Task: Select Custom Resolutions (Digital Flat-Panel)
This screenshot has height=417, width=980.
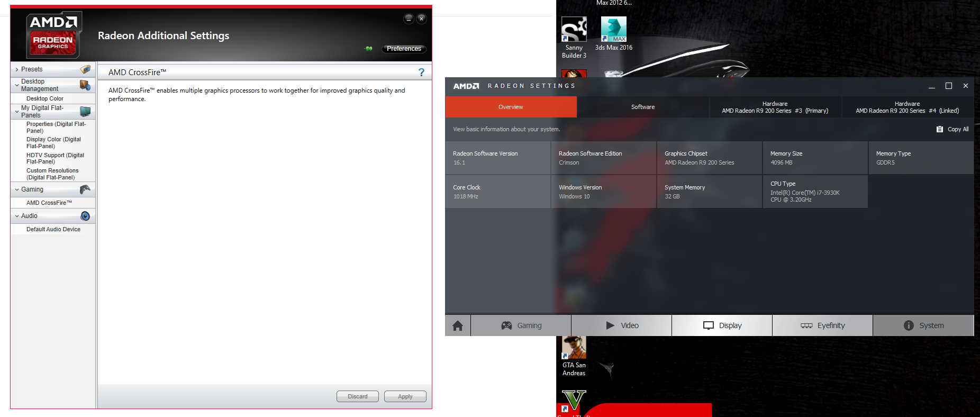Action: pos(53,174)
